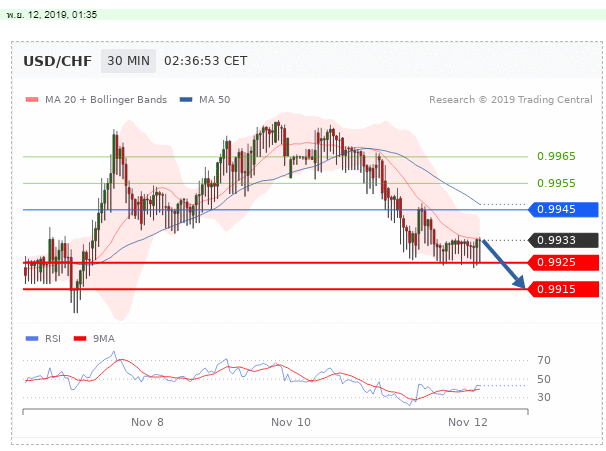Click the RSI 70 level label
The image size is (606, 451).
[544, 360]
